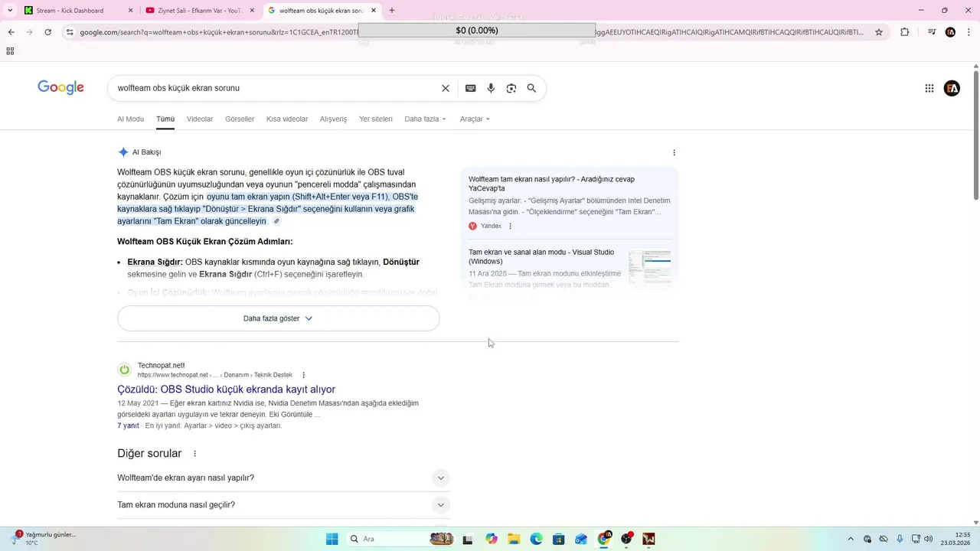
Task: Submit search with the magnifier icon
Action: 531,88
